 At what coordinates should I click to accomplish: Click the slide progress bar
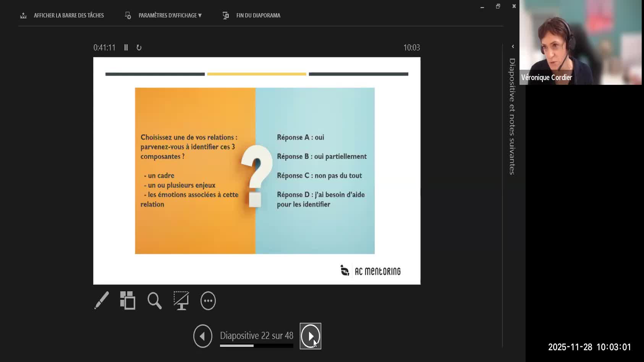(x=256, y=346)
